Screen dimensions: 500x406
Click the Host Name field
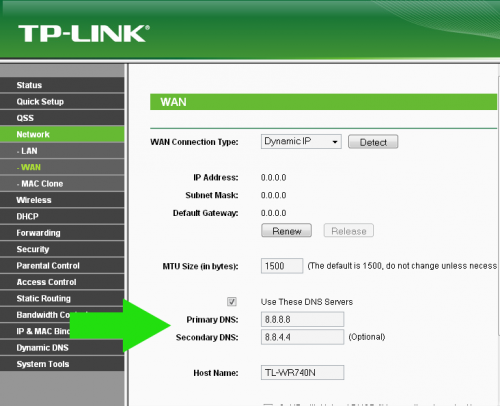click(x=302, y=372)
